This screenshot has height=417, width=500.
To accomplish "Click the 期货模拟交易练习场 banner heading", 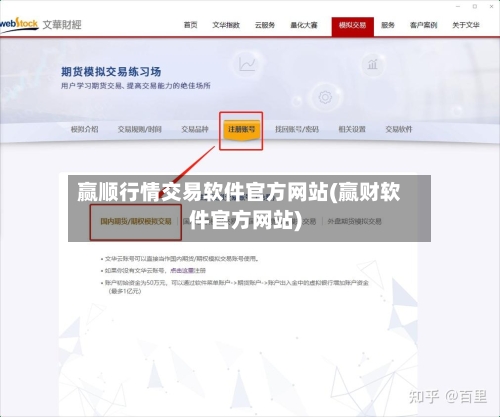I will (x=111, y=72).
